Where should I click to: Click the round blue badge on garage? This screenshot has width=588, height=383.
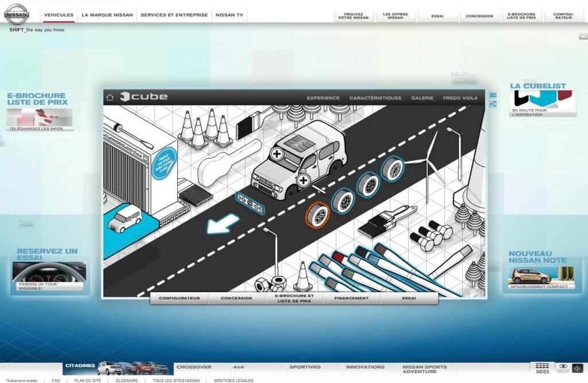tap(164, 163)
